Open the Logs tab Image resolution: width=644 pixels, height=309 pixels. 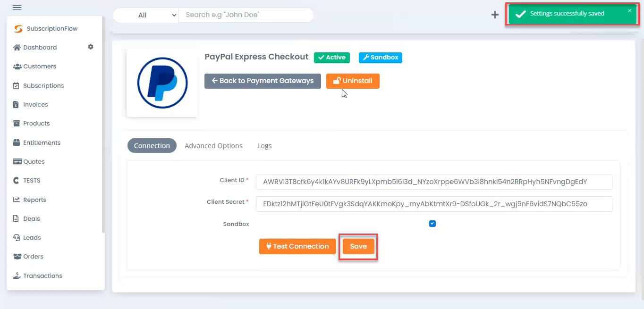tap(264, 146)
